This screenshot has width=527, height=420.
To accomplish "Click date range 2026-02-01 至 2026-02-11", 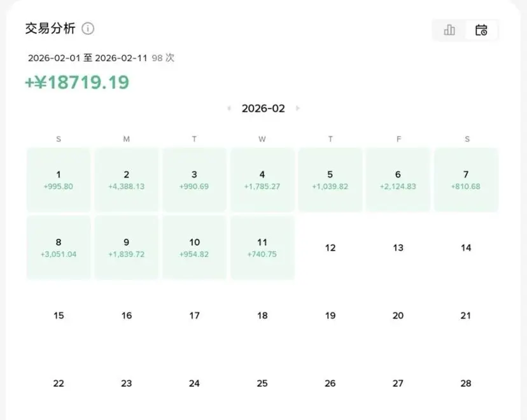I will [88, 58].
